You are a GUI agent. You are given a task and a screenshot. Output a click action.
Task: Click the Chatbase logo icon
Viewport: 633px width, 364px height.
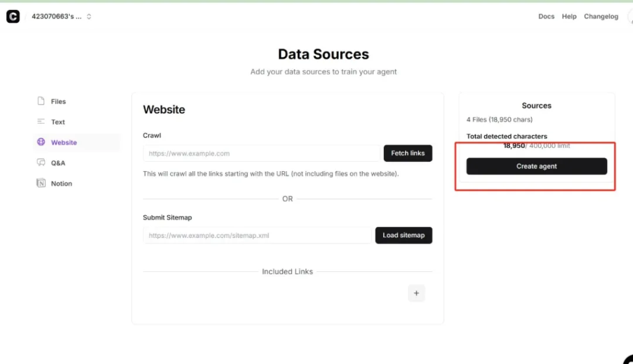[13, 17]
